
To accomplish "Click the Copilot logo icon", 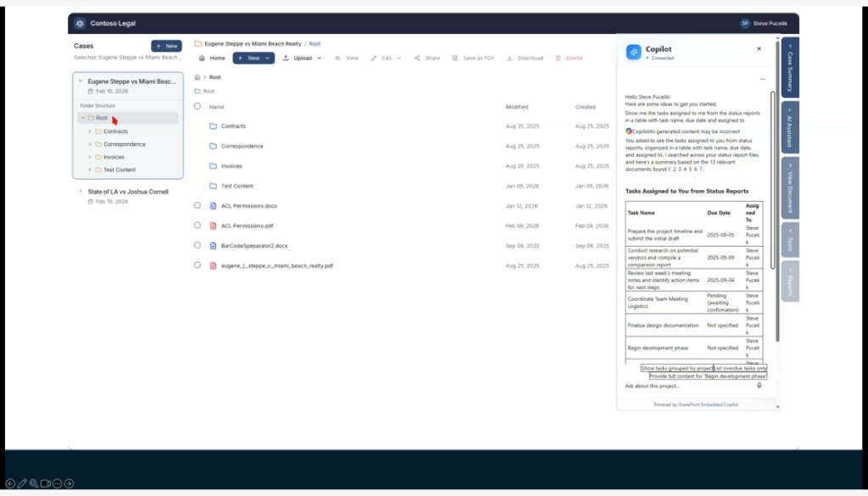I will tap(634, 53).
